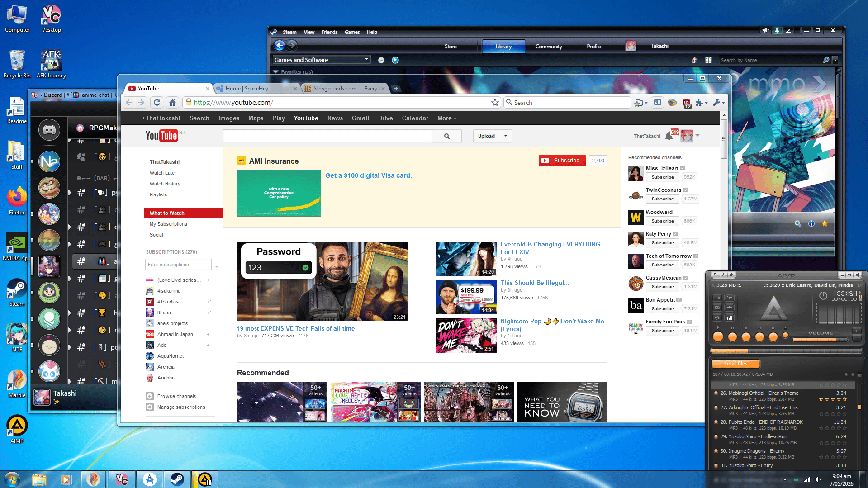Screen dimensions: 868x488
Task: Skip to previous track in AIMP
Action: [760, 337]
